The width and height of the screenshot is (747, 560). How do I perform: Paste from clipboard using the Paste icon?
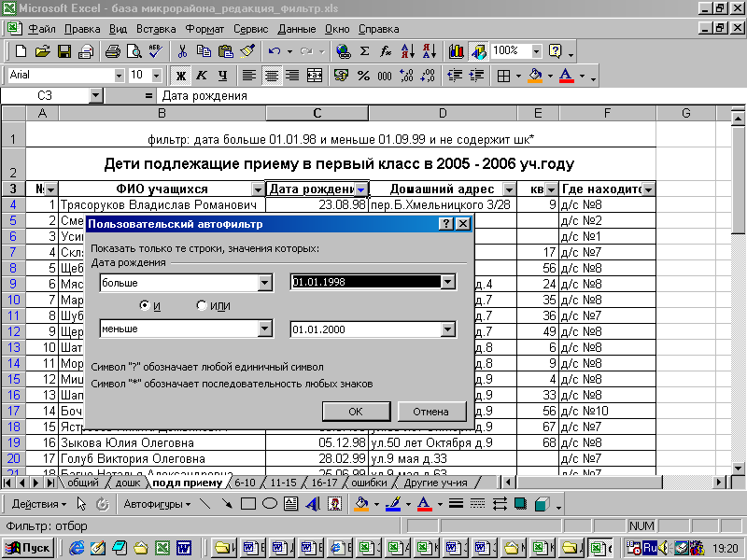[x=225, y=51]
